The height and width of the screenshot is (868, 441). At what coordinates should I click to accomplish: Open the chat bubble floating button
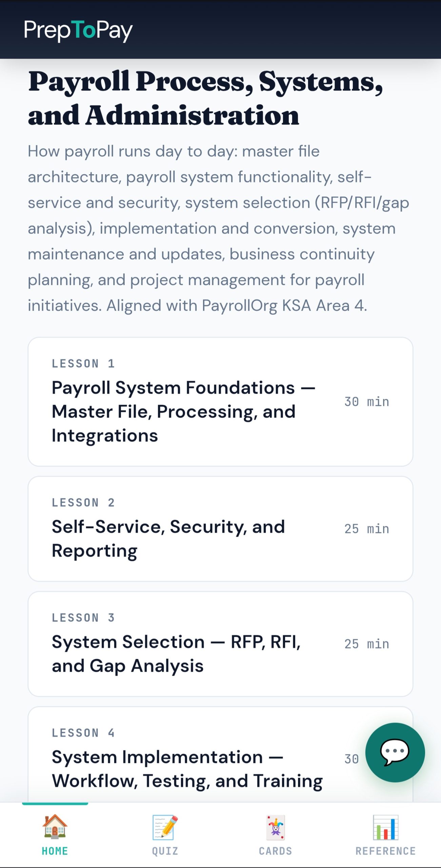395,752
